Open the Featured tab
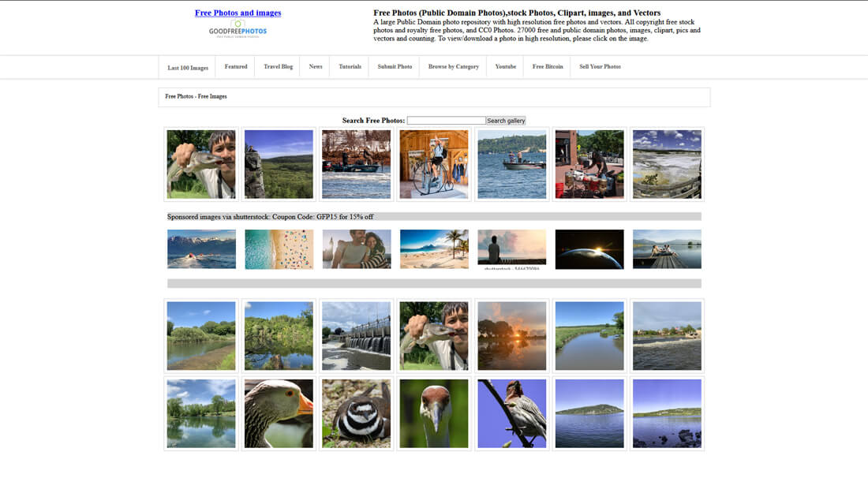This screenshot has height=493, width=868. 234,66
